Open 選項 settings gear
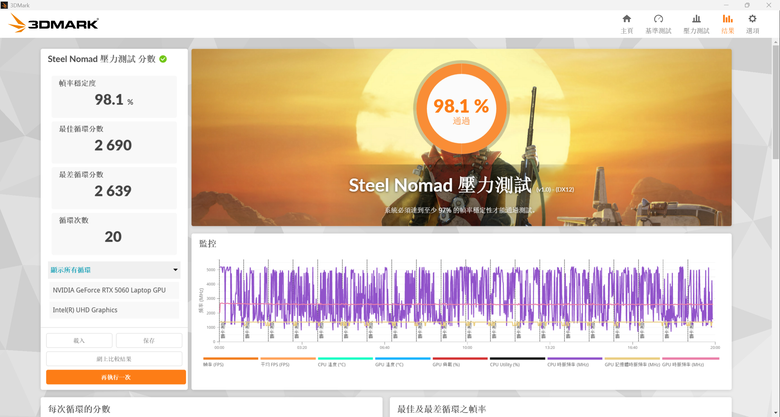This screenshot has height=417, width=780. [x=753, y=24]
